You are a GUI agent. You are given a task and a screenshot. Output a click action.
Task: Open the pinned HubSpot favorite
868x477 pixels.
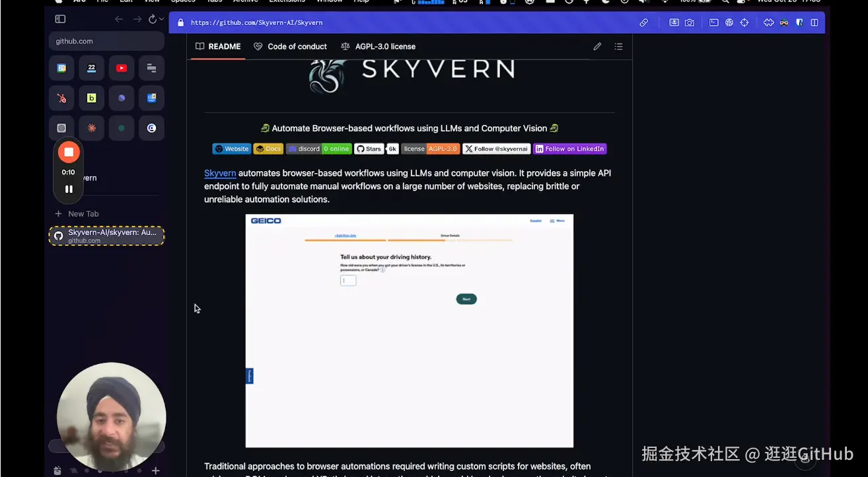point(61,98)
